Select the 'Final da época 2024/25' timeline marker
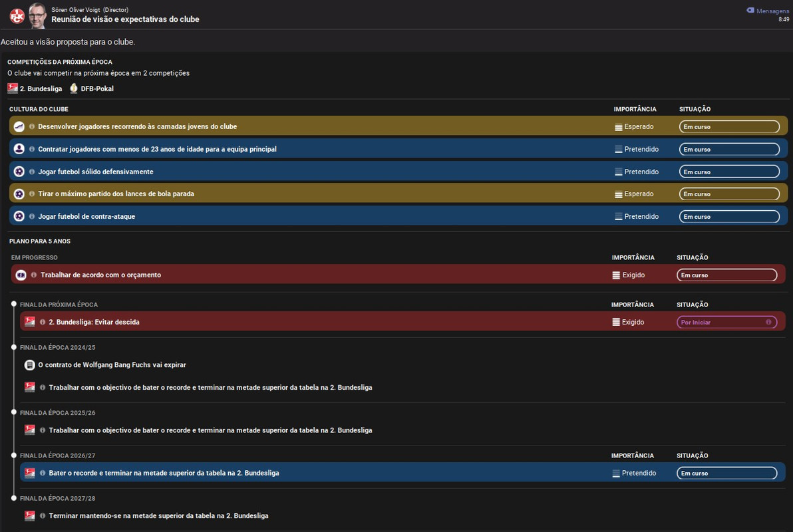This screenshot has width=793, height=532. click(14, 347)
